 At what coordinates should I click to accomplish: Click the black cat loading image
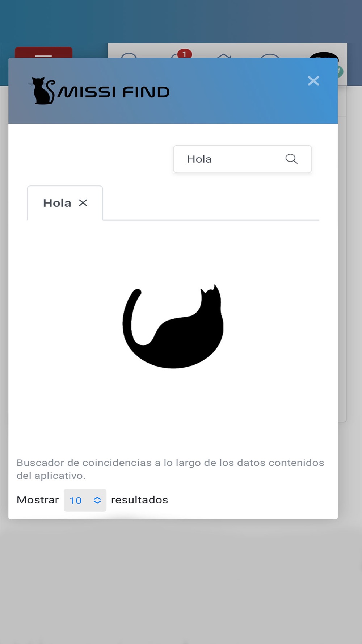point(173,326)
